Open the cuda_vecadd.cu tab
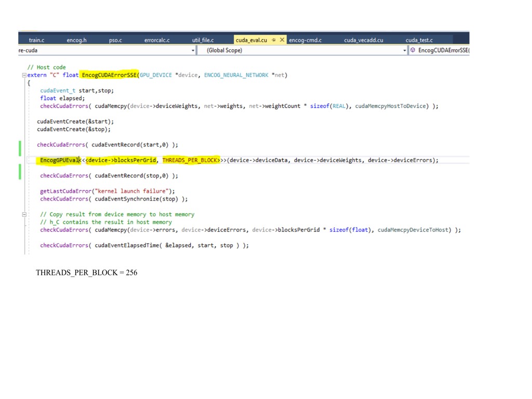This screenshot has width=532, height=399. [x=363, y=40]
